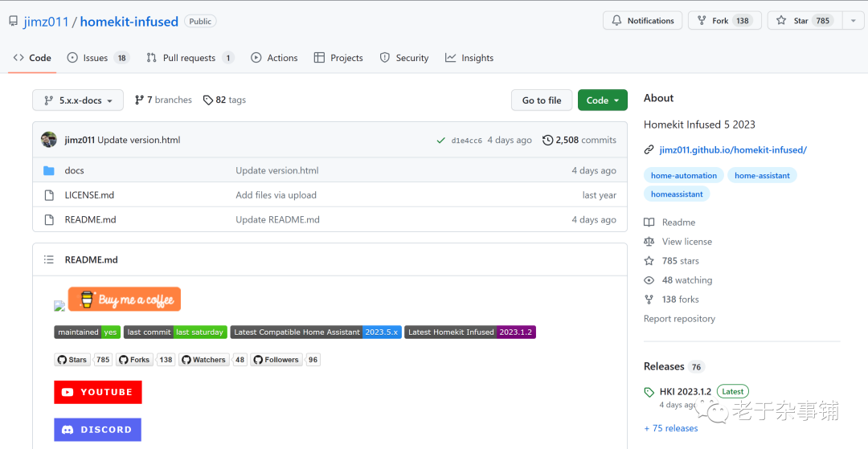Viewport: 868px width, 449px height.
Task: Open the HKI 2023.1.2 latest release
Action: point(686,391)
